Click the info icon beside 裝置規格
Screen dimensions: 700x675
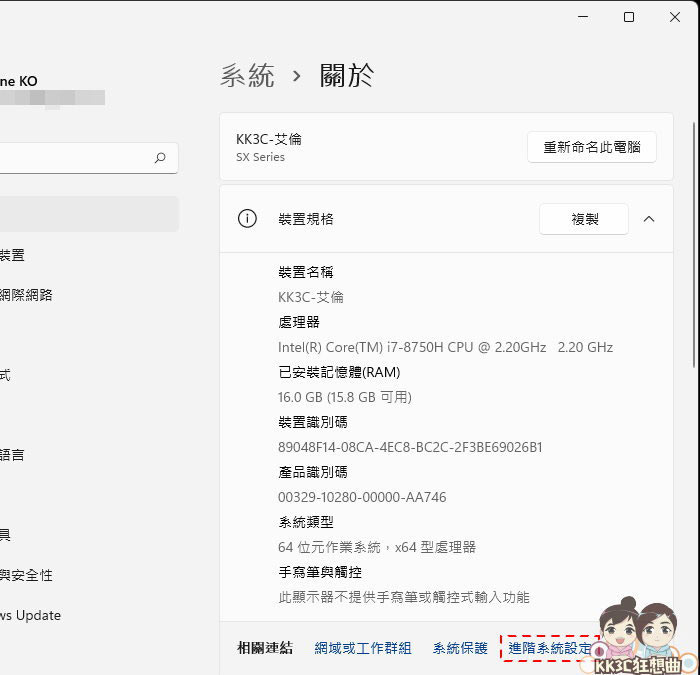247,219
